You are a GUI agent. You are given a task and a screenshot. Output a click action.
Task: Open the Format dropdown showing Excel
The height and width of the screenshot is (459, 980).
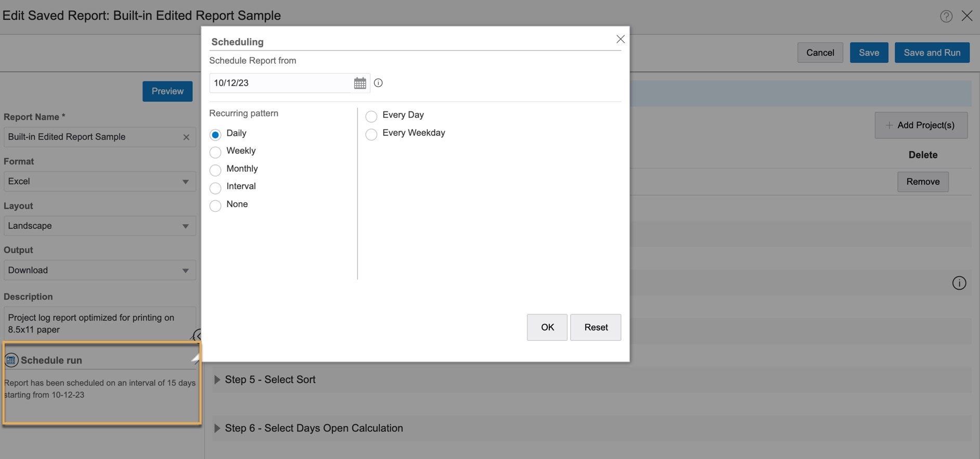100,182
